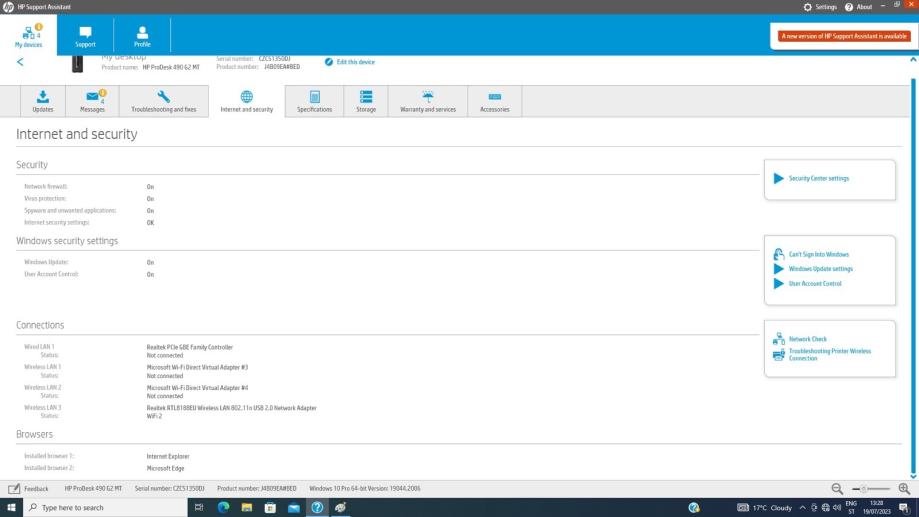Click the Edit this device link
Screen dimensions: 919x517
(x=350, y=62)
